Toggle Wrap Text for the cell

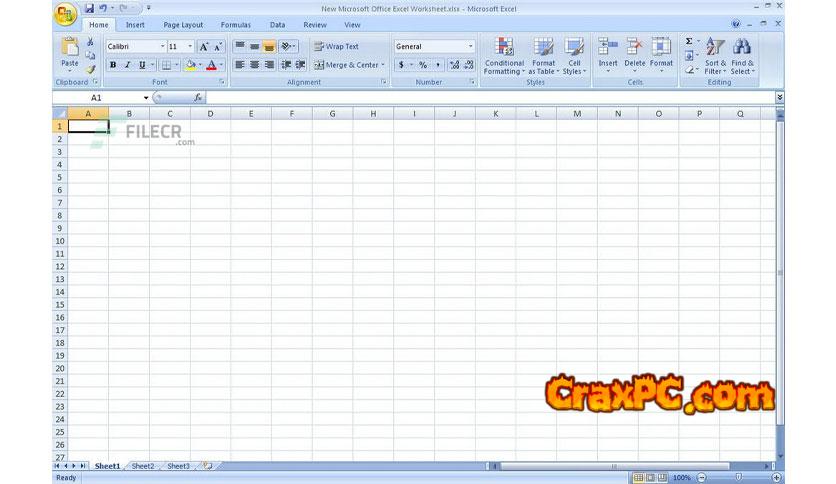point(335,46)
